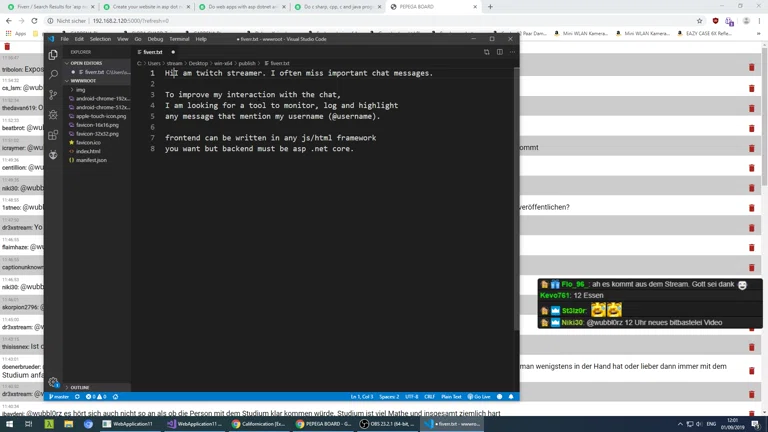Expand the OUTLINE section
Viewport: 768px width, 432px height.
(80, 387)
